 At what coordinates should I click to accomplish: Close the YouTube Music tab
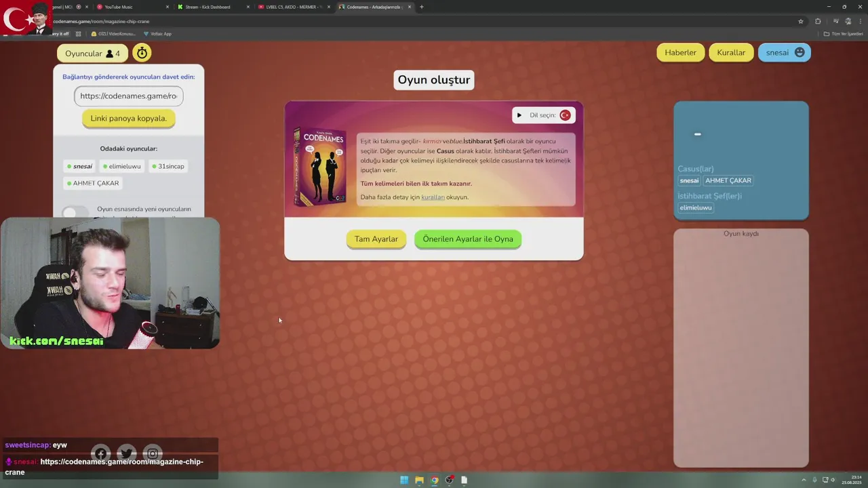pyautogui.click(x=167, y=7)
